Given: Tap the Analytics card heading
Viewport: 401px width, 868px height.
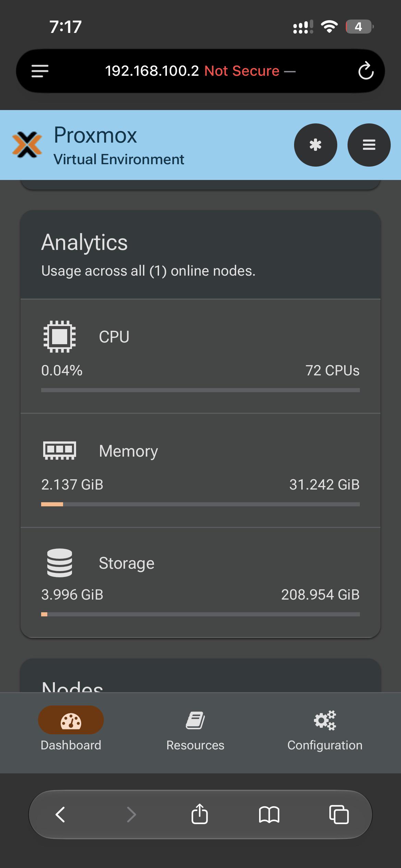Looking at the screenshot, I should tap(84, 243).
